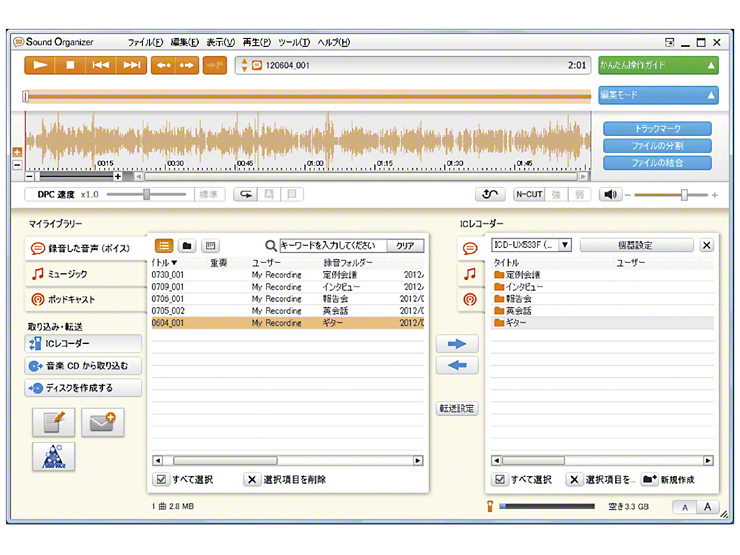Screen dimensions: 740x555
Task: Collapse the blue edit mode panel
Action: click(711, 95)
